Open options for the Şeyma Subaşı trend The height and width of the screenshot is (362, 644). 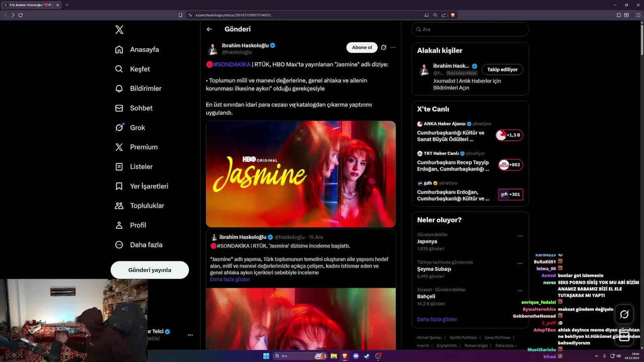click(x=520, y=263)
